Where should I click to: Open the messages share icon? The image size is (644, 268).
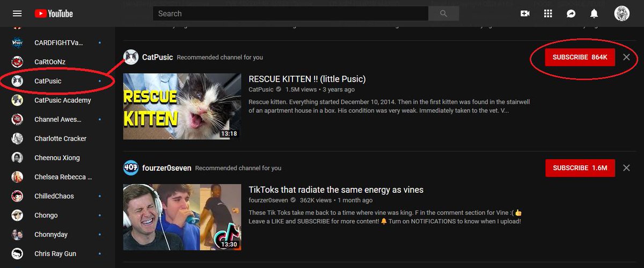point(571,13)
